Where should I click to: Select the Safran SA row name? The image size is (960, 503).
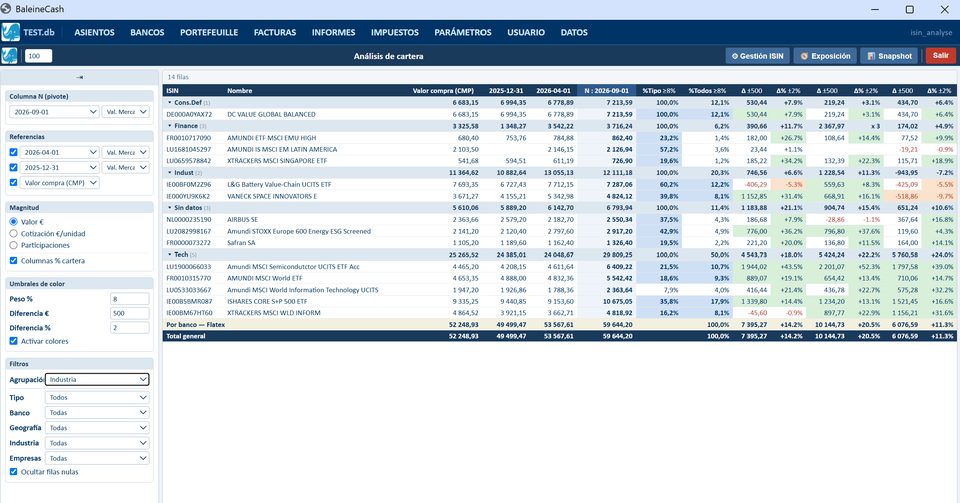click(x=241, y=243)
